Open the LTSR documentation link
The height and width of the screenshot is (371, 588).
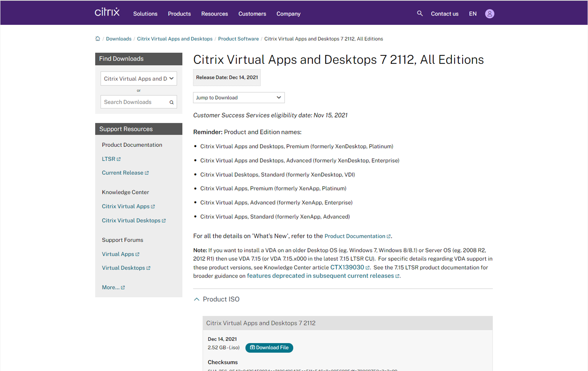(x=111, y=159)
